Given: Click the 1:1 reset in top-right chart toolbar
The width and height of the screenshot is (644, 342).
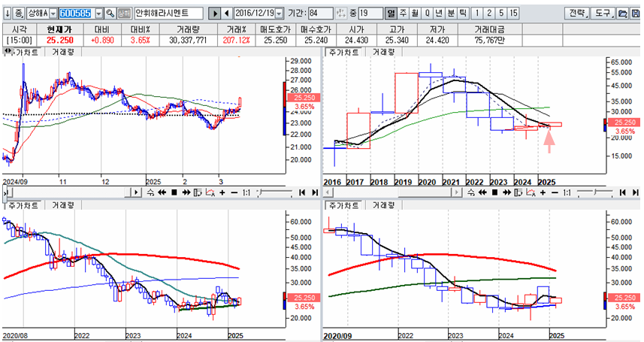Looking at the screenshot, I should click(x=567, y=192).
